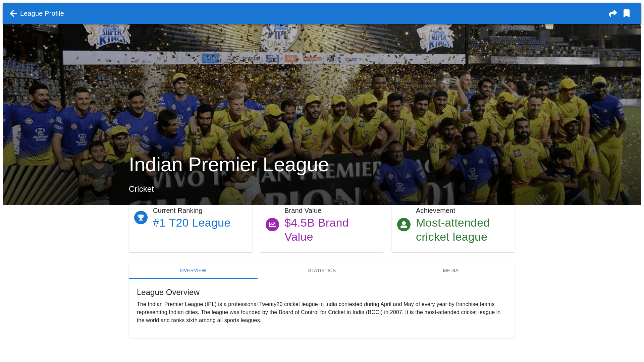Click the purple chart icon for Brand Value
The width and height of the screenshot is (644, 362).
click(272, 225)
